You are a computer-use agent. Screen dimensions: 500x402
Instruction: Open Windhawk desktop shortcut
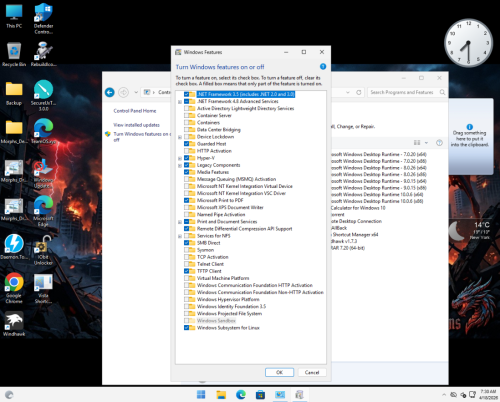click(x=14, y=324)
